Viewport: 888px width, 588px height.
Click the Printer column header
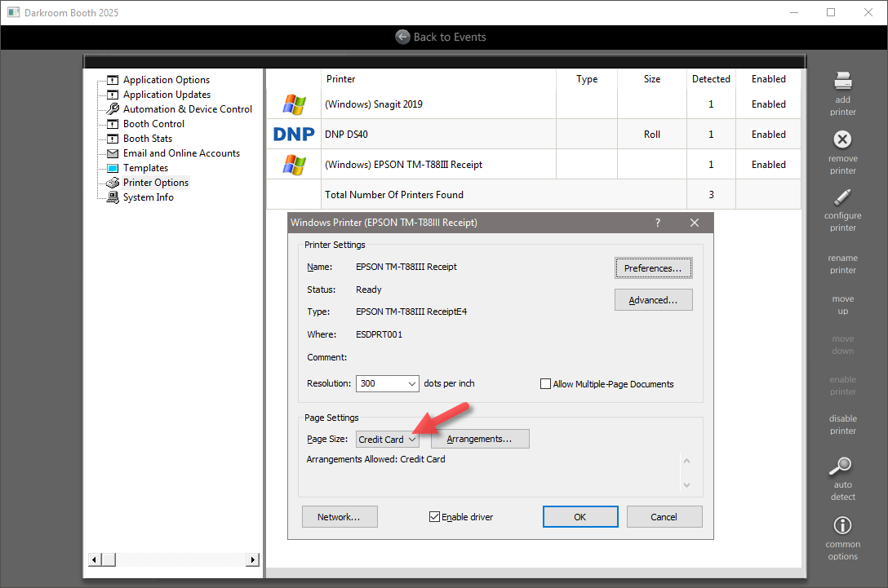click(x=341, y=79)
